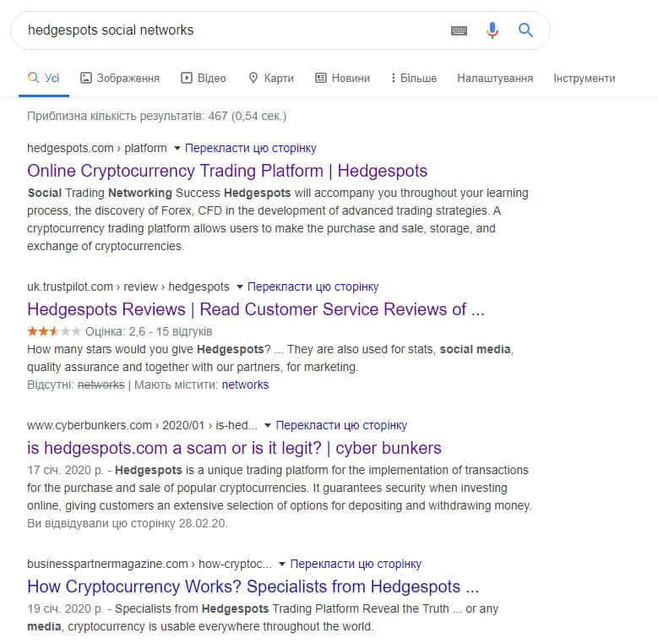Click the hedgespots.com › platform URL text
The height and width of the screenshot is (644, 658).
[97, 148]
